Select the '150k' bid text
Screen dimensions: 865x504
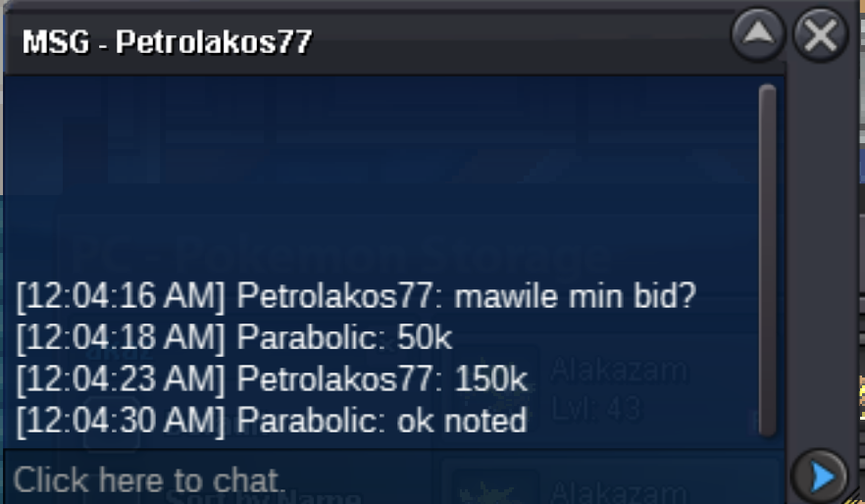click(490, 378)
